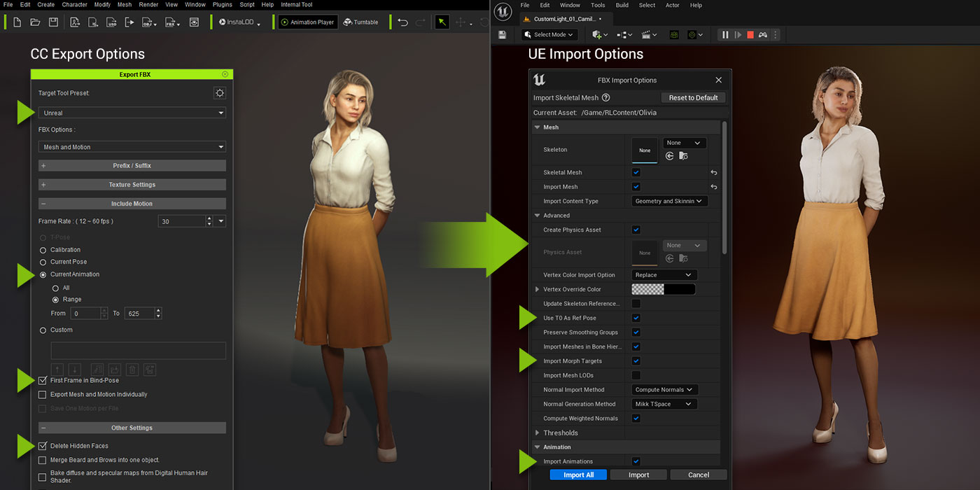Click the Unreal add content cube icon
The width and height of the screenshot is (980, 490).
click(599, 34)
